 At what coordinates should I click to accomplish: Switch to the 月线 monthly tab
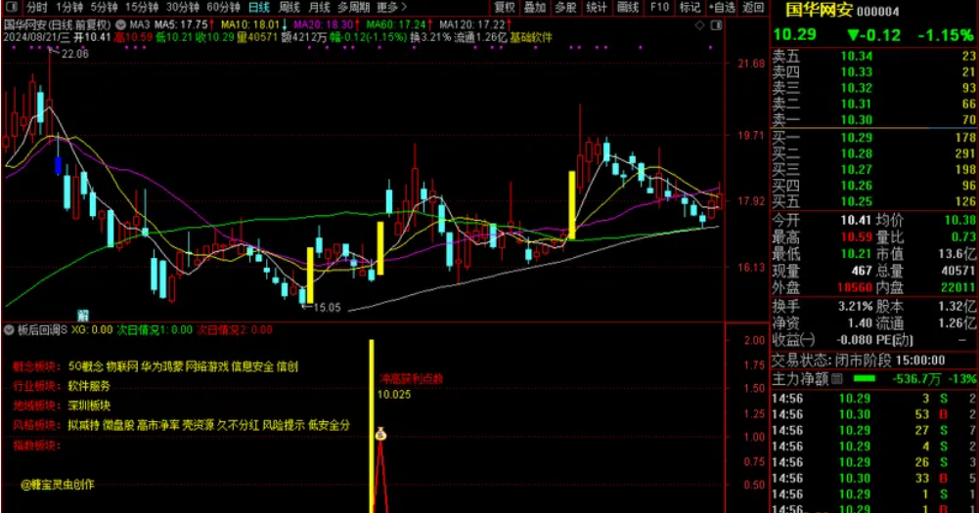coord(319,7)
